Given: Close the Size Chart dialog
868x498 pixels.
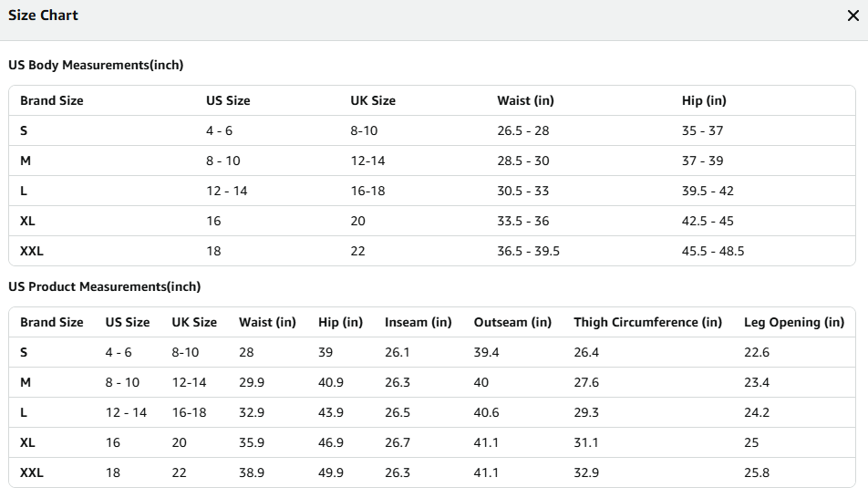Looking at the screenshot, I should click(852, 16).
